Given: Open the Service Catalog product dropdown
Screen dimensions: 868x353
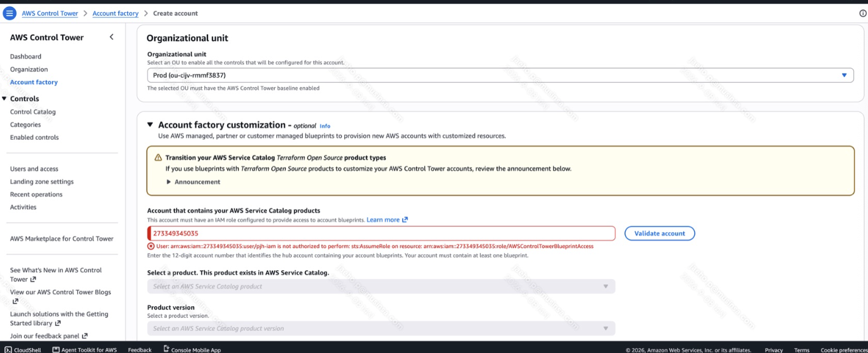Looking at the screenshot, I should coord(381,287).
